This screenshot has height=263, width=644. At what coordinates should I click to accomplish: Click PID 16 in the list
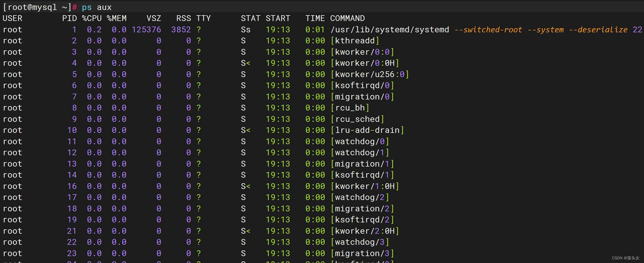click(72, 186)
